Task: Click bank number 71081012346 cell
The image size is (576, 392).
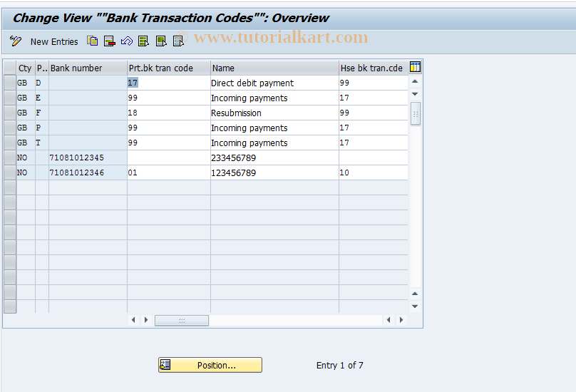Action: click(x=88, y=172)
